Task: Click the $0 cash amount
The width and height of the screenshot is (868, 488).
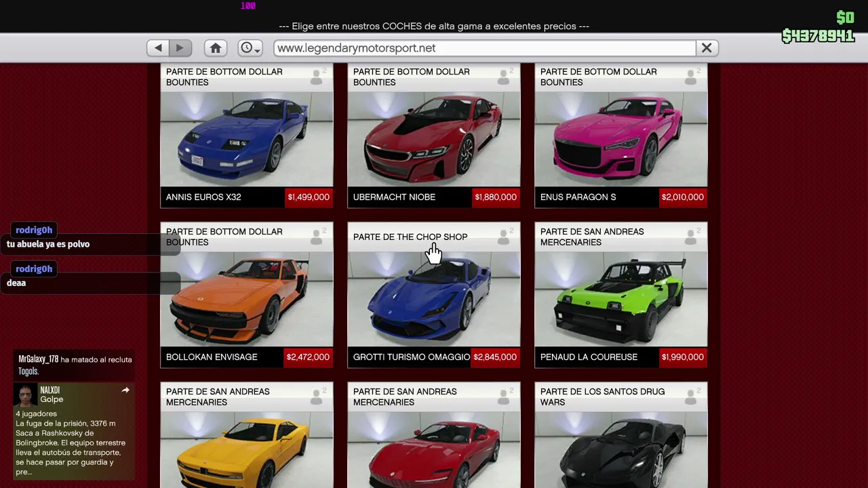Action: [845, 18]
